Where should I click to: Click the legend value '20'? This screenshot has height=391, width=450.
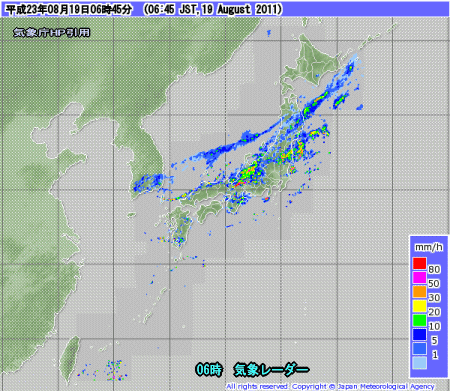(434, 312)
